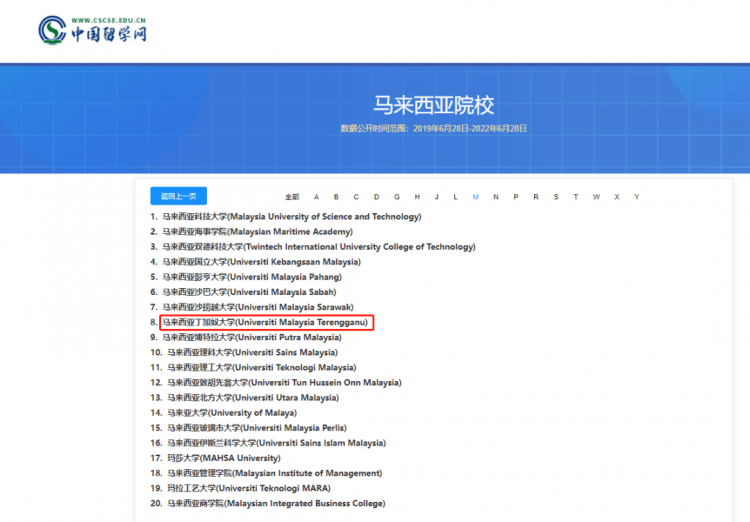Open Universiti Utara Malaysia entry
The image size is (750, 522).
(253, 398)
